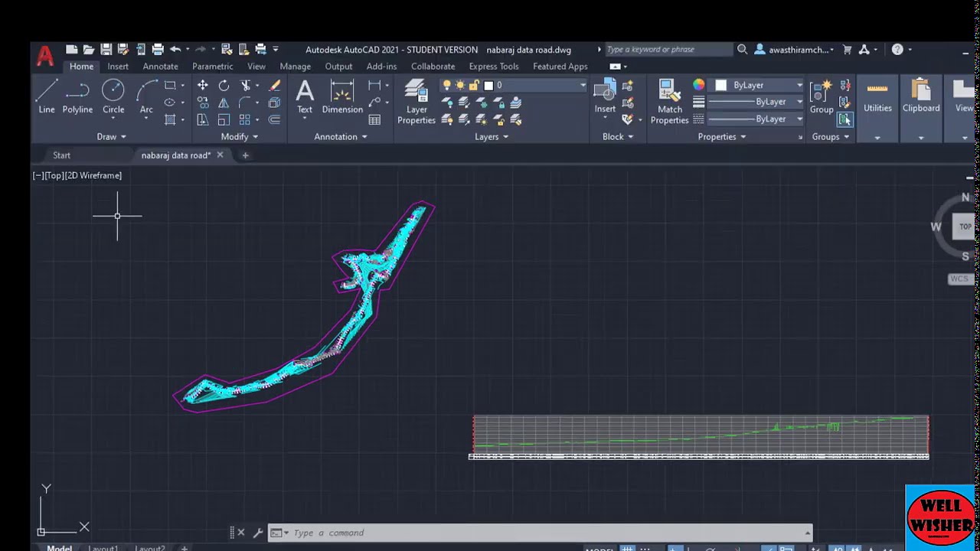Select the Copy tool
980x551 pixels.
tap(202, 102)
